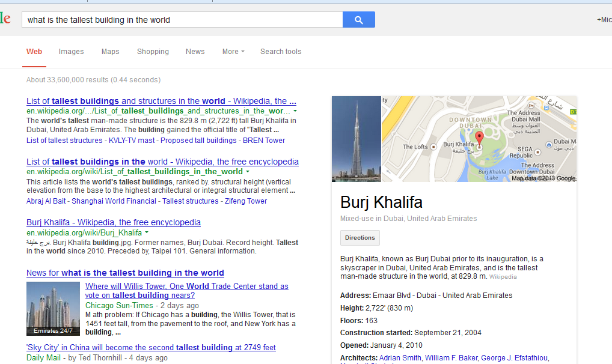Open the News tab
The image size is (612, 364).
[195, 52]
